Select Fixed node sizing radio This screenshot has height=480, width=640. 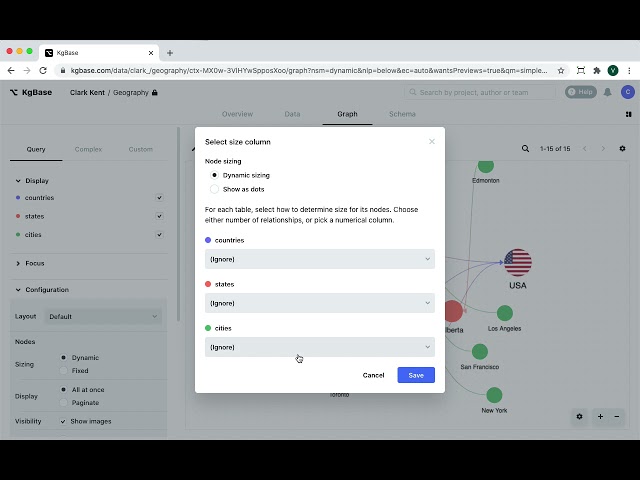point(63,371)
